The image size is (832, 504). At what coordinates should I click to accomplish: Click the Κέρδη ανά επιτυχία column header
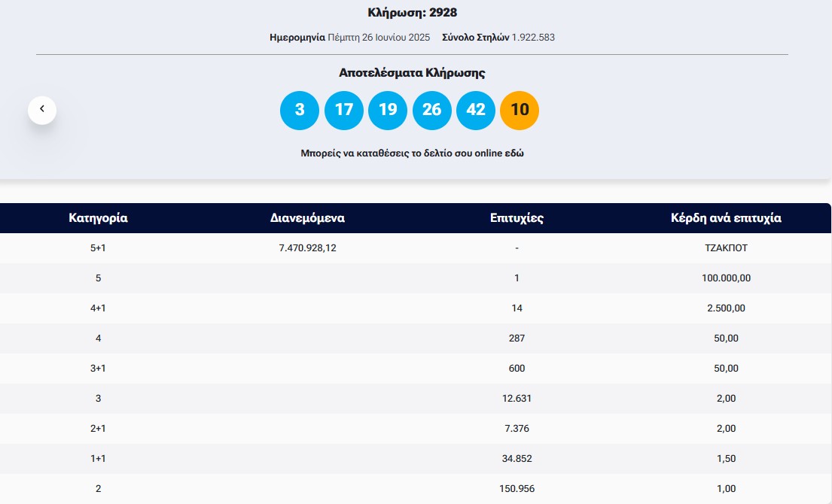pyautogui.click(x=726, y=218)
